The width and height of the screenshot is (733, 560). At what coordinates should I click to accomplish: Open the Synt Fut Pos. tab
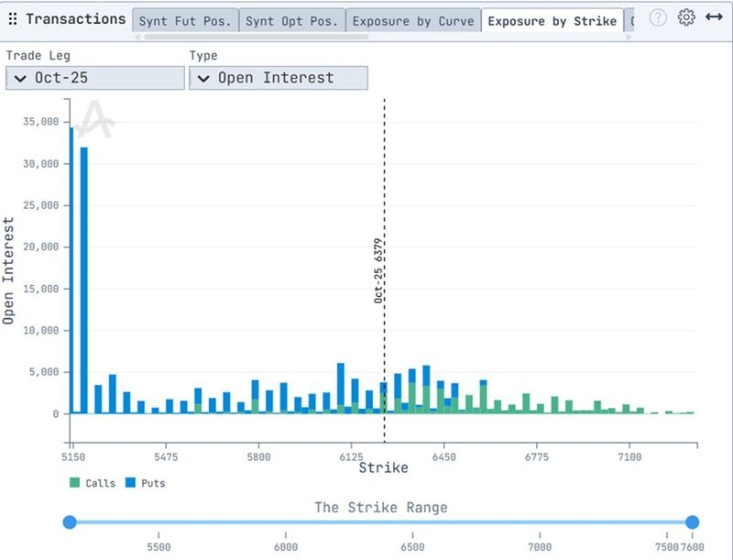pyautogui.click(x=185, y=18)
